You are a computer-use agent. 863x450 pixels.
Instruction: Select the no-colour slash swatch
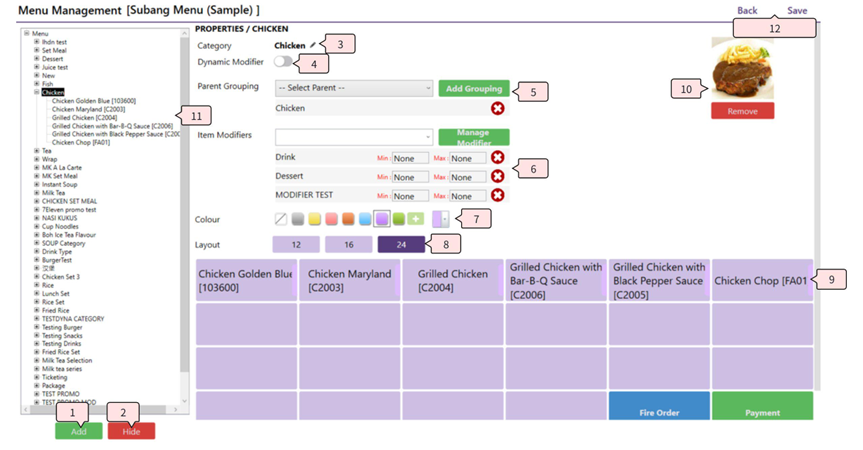tap(281, 219)
